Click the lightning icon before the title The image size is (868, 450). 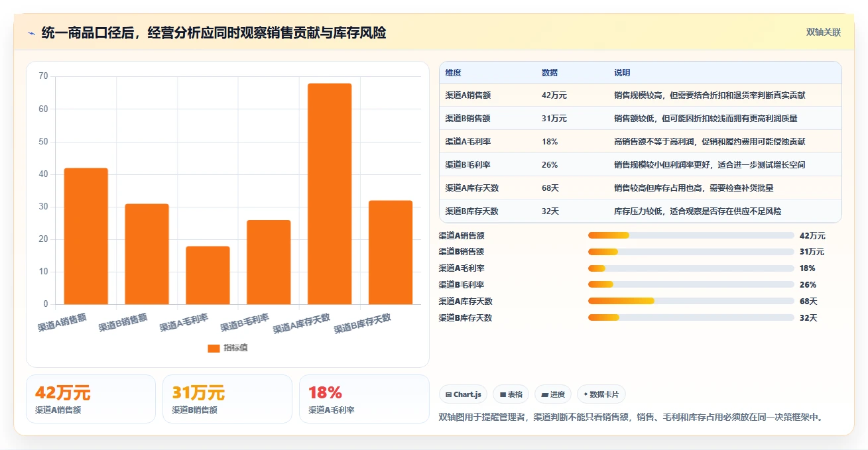pyautogui.click(x=31, y=33)
